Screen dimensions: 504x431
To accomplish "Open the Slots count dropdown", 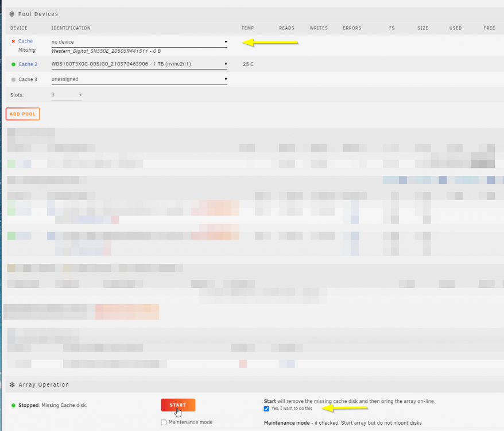I will coord(67,95).
